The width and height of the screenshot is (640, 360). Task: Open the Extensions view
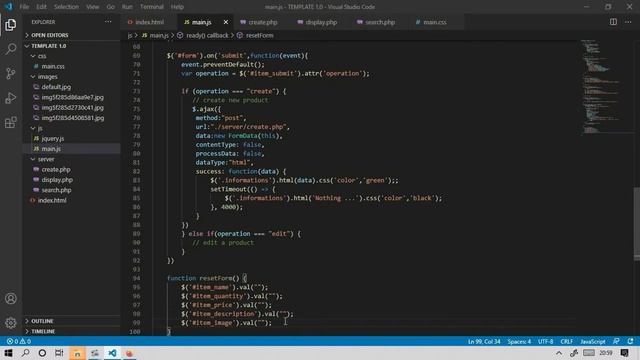pyautogui.click(x=11, y=122)
